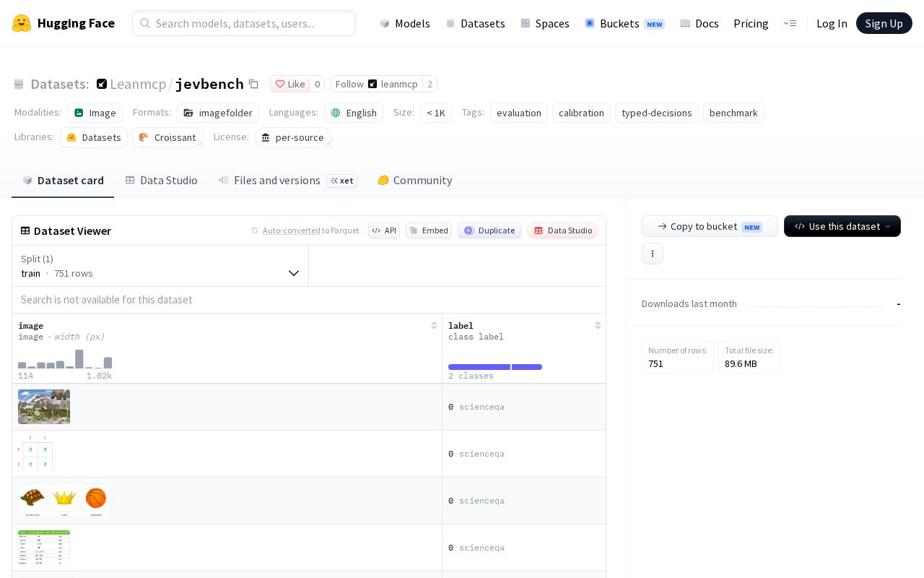This screenshot has height=578, width=924.
Task: Go to Models in top navigation
Action: (405, 23)
